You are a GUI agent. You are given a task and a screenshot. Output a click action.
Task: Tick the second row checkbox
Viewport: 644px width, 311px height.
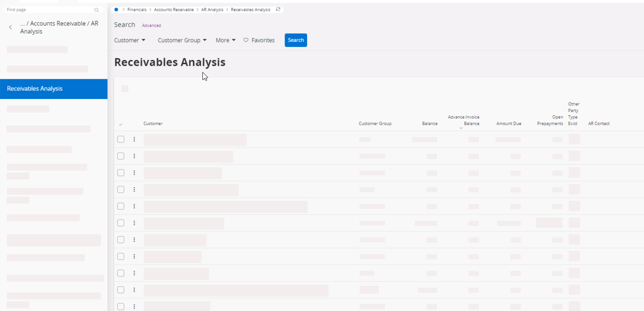(121, 156)
